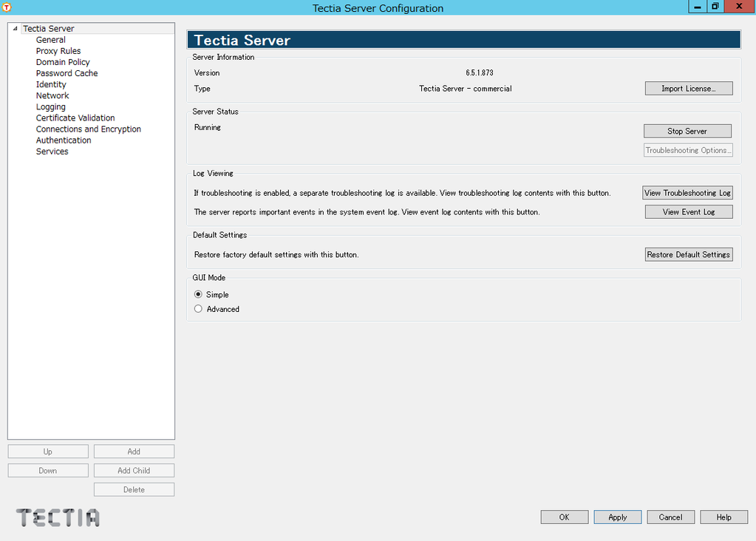This screenshot has height=541, width=756.
Task: Select Network in the sidebar tree
Action: coord(52,95)
